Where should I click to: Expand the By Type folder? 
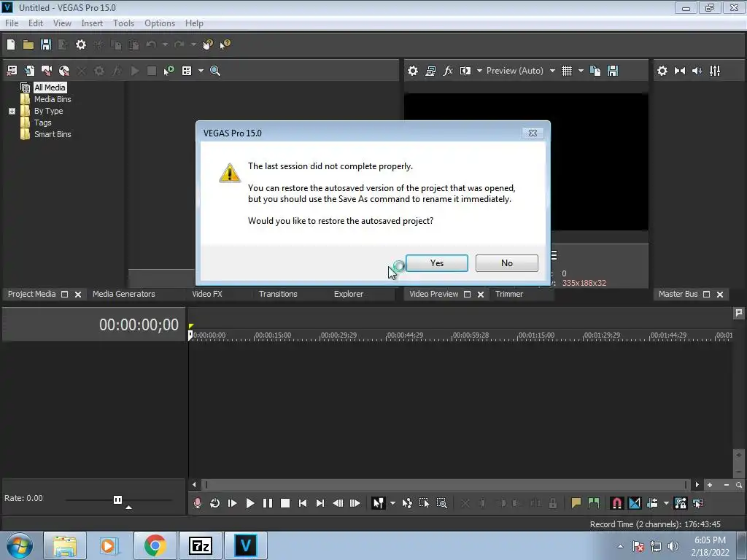click(12, 111)
